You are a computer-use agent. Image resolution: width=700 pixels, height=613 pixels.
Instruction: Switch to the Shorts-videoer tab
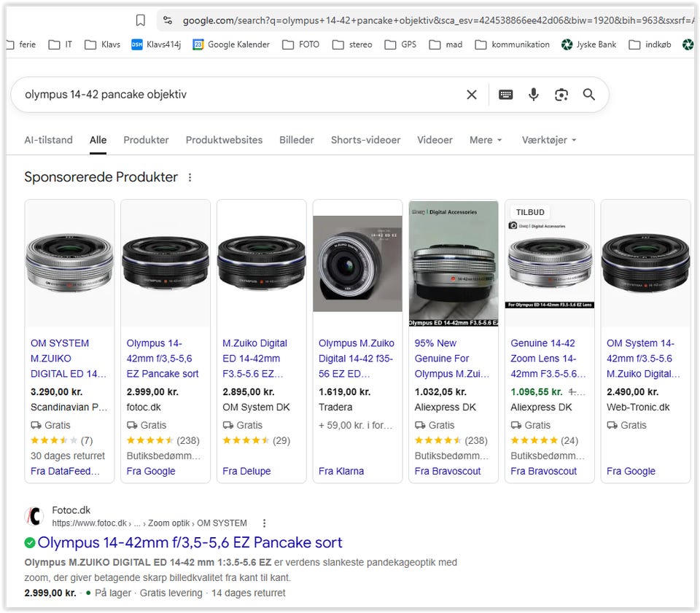point(365,140)
